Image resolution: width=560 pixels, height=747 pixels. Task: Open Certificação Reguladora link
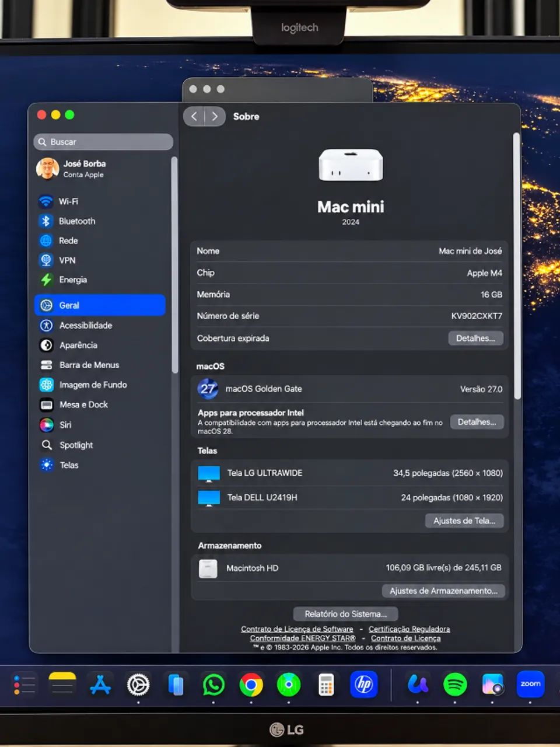[409, 629]
